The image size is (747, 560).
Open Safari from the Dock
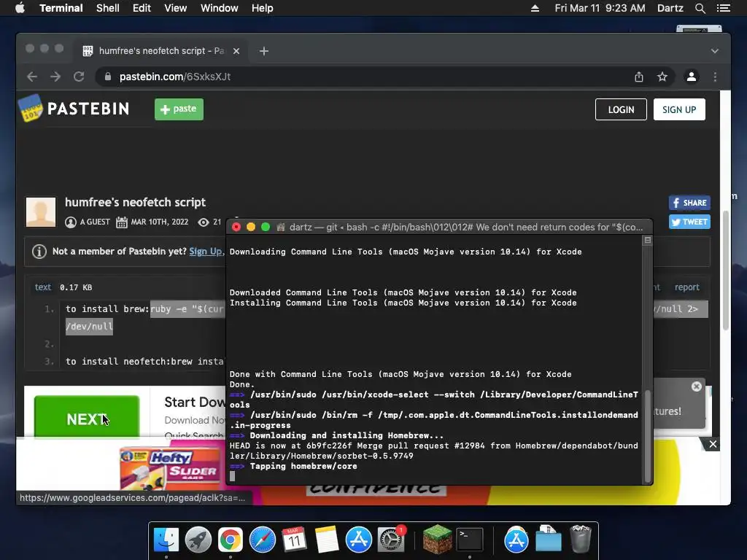pyautogui.click(x=263, y=540)
